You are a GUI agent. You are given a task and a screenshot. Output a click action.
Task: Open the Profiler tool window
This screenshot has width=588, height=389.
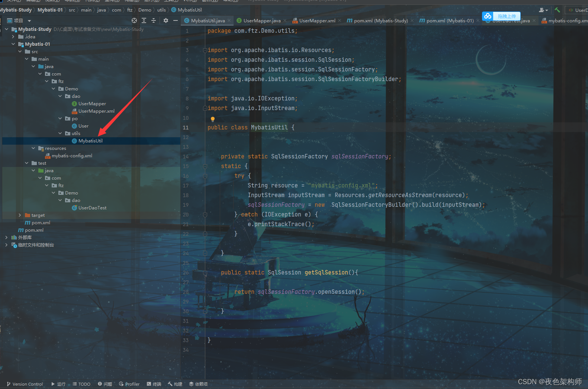point(129,384)
